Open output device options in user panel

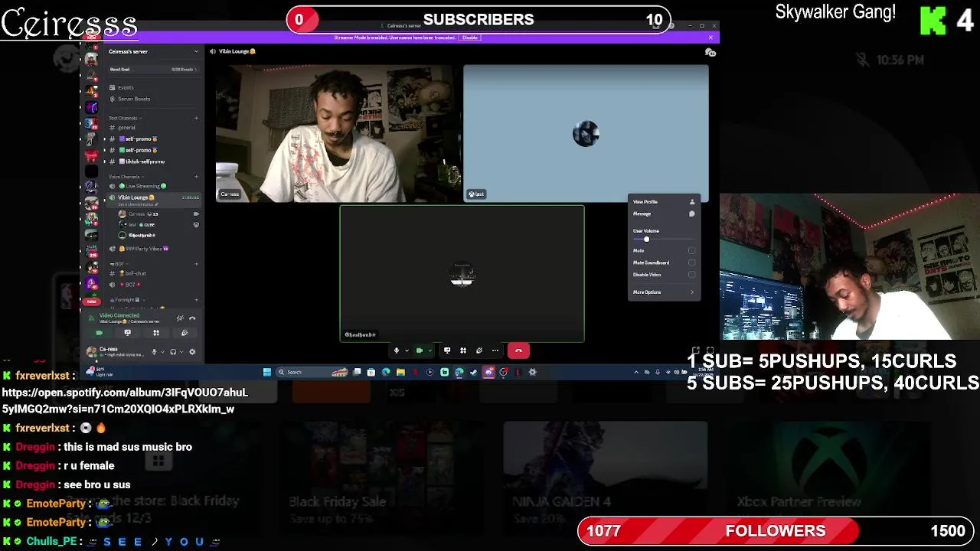tap(181, 352)
